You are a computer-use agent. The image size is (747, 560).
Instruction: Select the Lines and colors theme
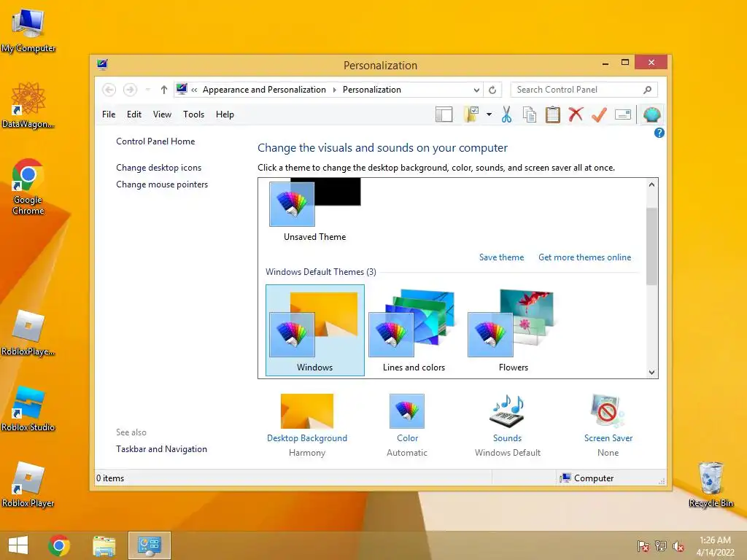pyautogui.click(x=414, y=330)
